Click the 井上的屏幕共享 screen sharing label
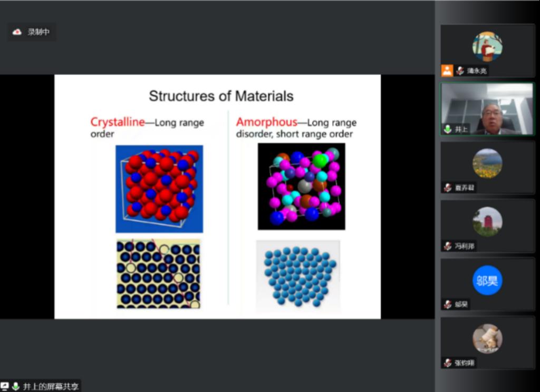This screenshot has width=540, height=392. 51,387
